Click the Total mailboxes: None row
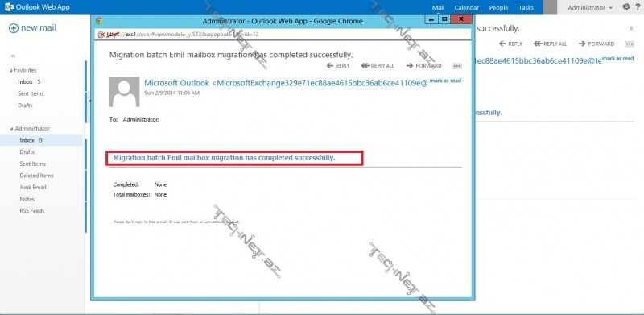 coord(139,194)
